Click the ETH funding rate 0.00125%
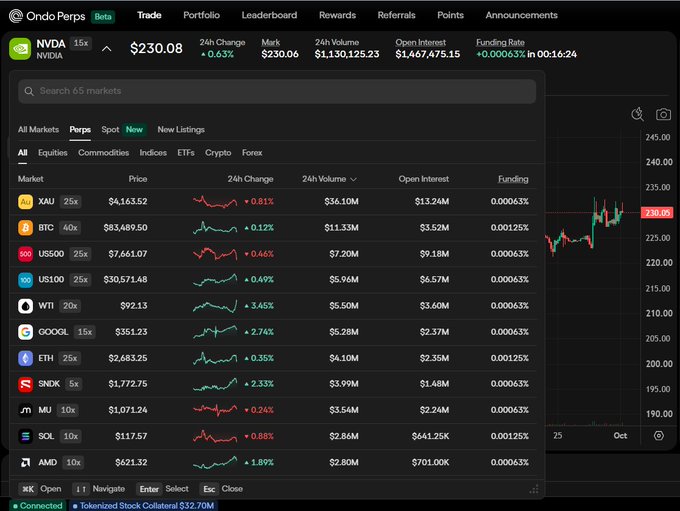Screen dimensions: 680x511 510,358
